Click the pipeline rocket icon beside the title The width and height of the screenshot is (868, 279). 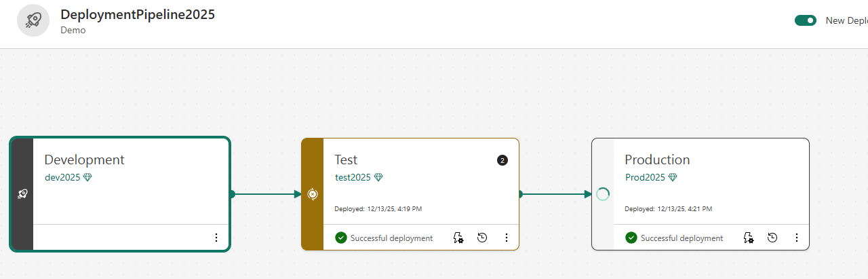tap(33, 21)
